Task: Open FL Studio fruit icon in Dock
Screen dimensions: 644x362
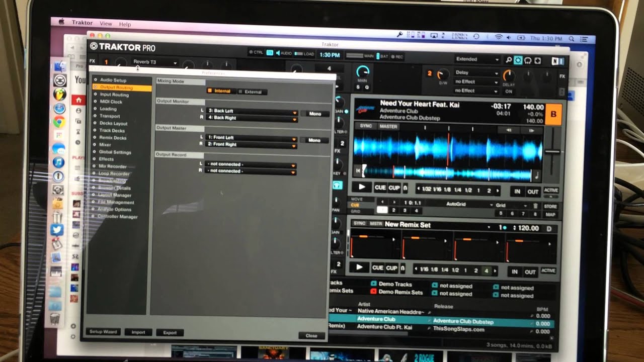Action: point(60,94)
